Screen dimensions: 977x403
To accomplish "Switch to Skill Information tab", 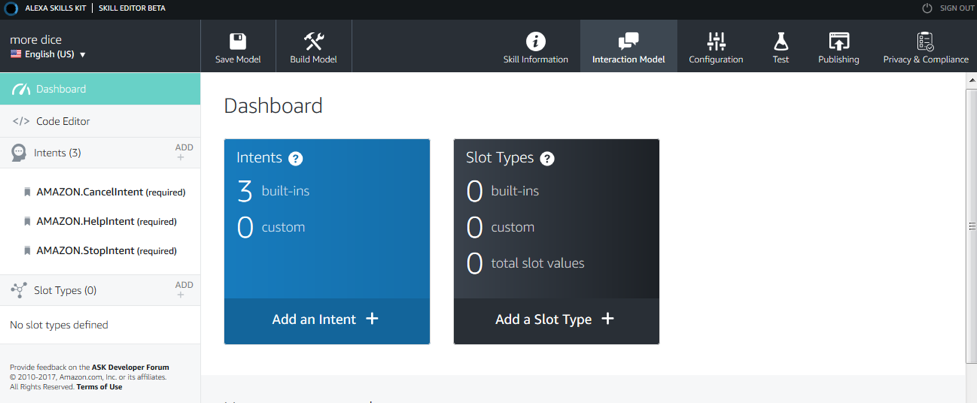I will (536, 46).
